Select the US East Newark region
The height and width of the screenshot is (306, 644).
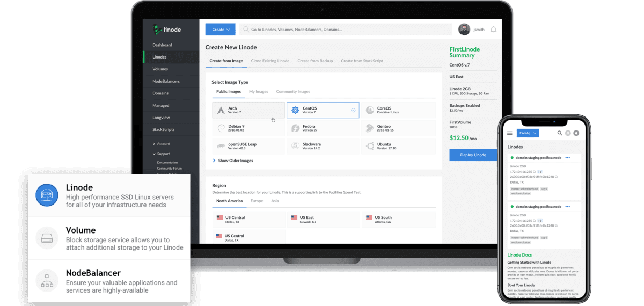(x=323, y=220)
